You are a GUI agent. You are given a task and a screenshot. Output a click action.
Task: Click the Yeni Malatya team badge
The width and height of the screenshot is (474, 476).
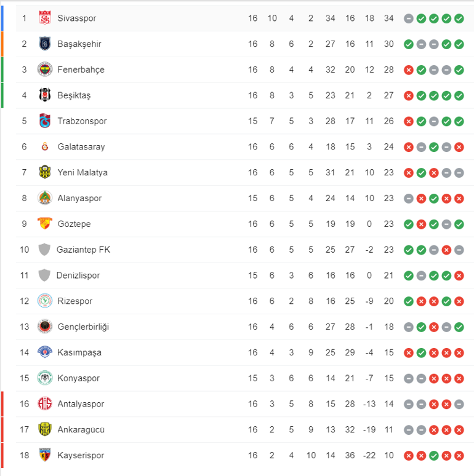coord(45,172)
